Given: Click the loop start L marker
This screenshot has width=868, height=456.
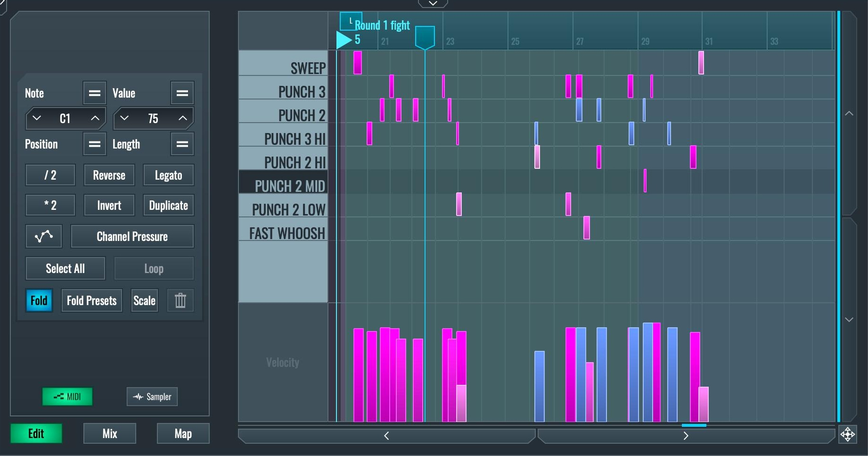Looking at the screenshot, I should pyautogui.click(x=351, y=21).
